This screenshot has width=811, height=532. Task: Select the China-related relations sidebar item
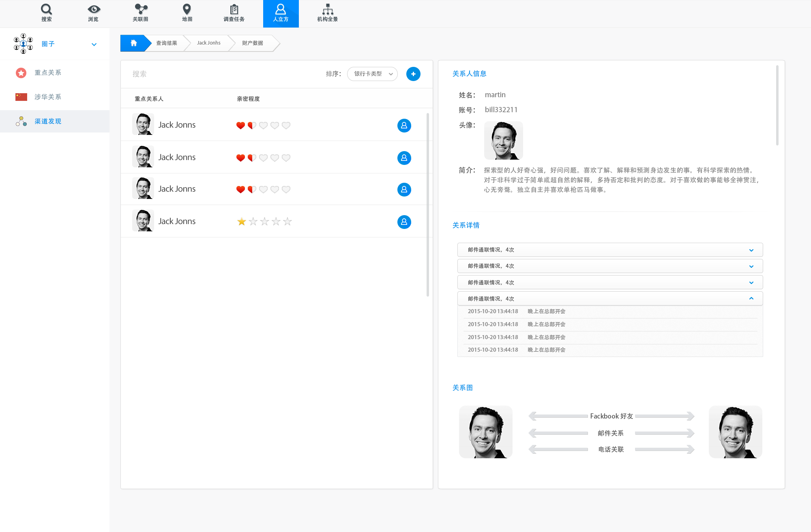48,97
